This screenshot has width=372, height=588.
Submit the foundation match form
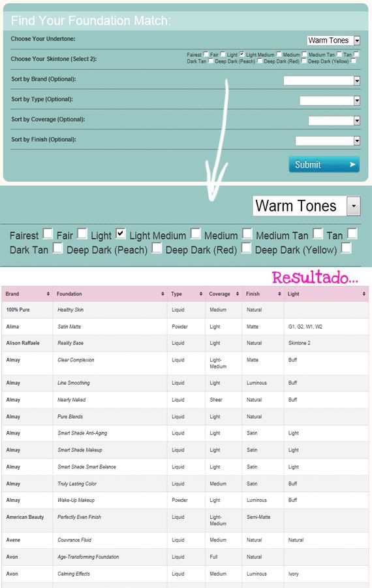[324, 165]
